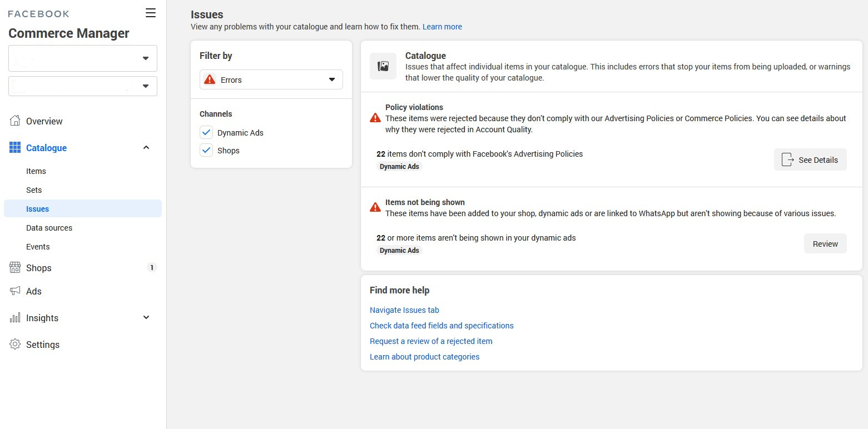Open Learn about product categories link
The image size is (868, 429).
(424, 357)
